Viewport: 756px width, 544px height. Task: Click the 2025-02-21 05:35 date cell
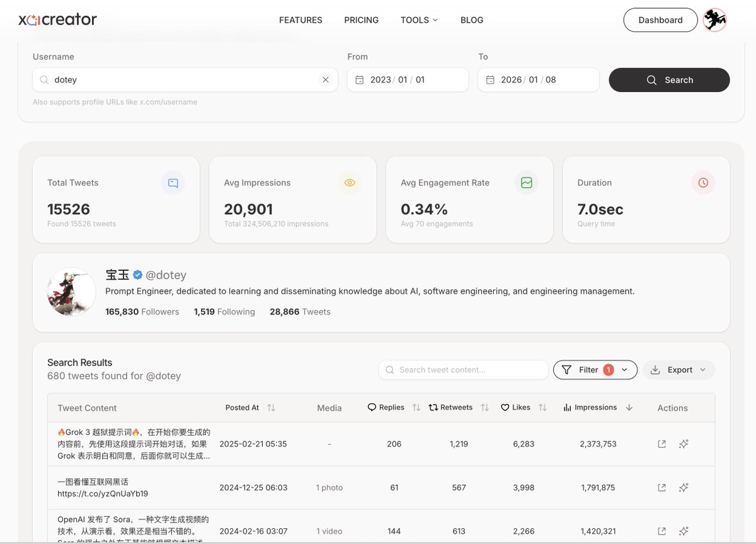[x=253, y=444]
